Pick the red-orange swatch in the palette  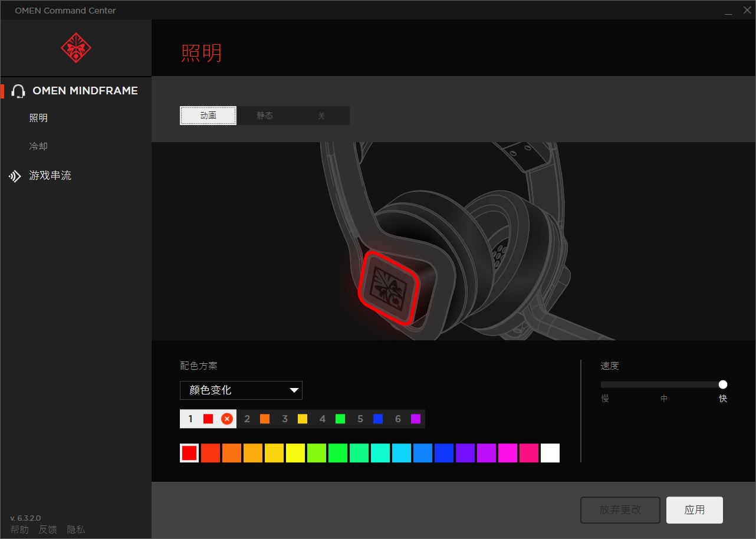pyautogui.click(x=211, y=453)
